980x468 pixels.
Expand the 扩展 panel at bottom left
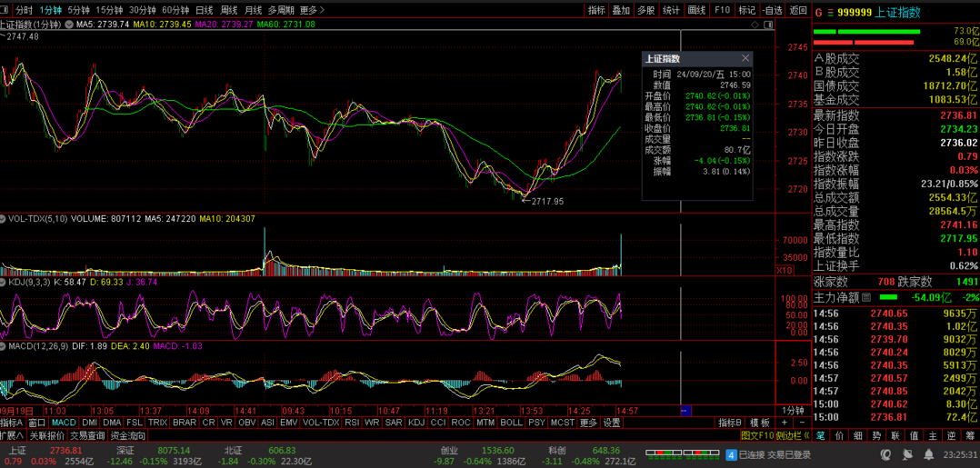(11, 435)
